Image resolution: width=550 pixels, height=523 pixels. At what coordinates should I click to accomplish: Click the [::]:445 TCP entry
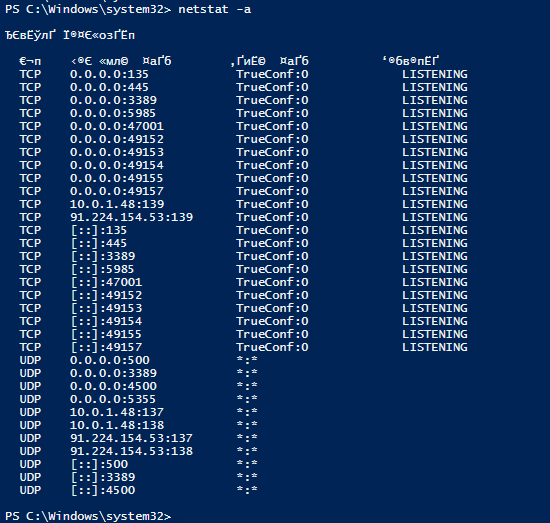click(x=99, y=243)
